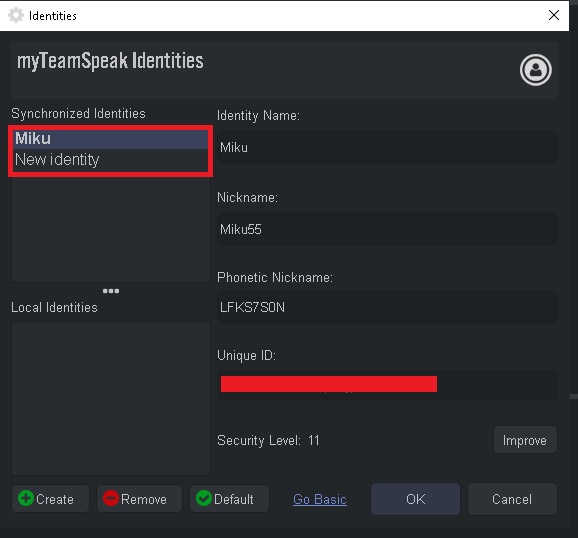Click the gear icon in title bar
This screenshot has width=578, height=538.
[16, 15]
